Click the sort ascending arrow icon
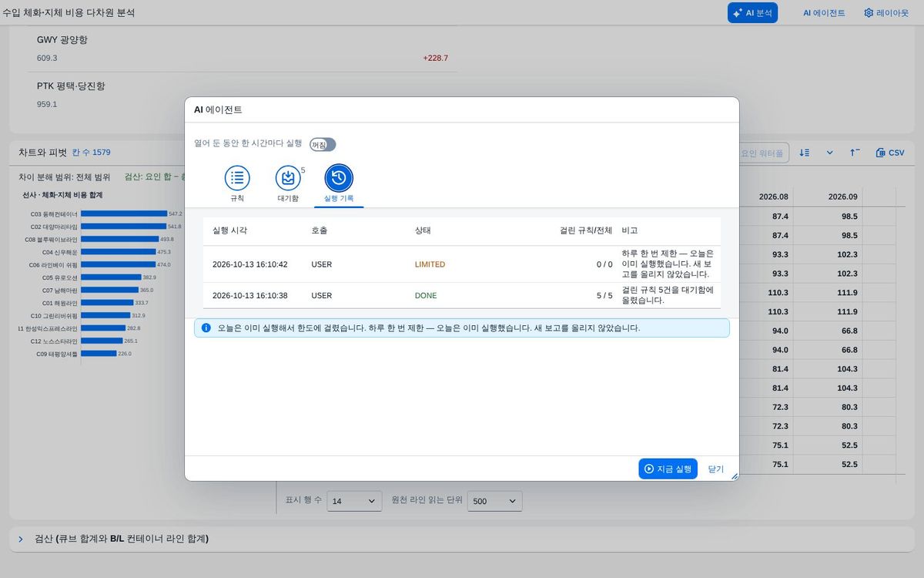This screenshot has width=924, height=578. pyautogui.click(x=855, y=153)
